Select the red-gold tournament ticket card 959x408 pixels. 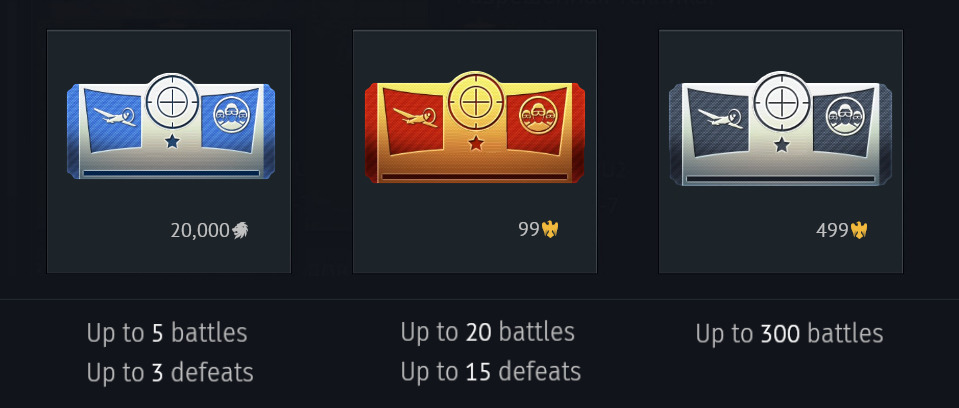click(475, 151)
